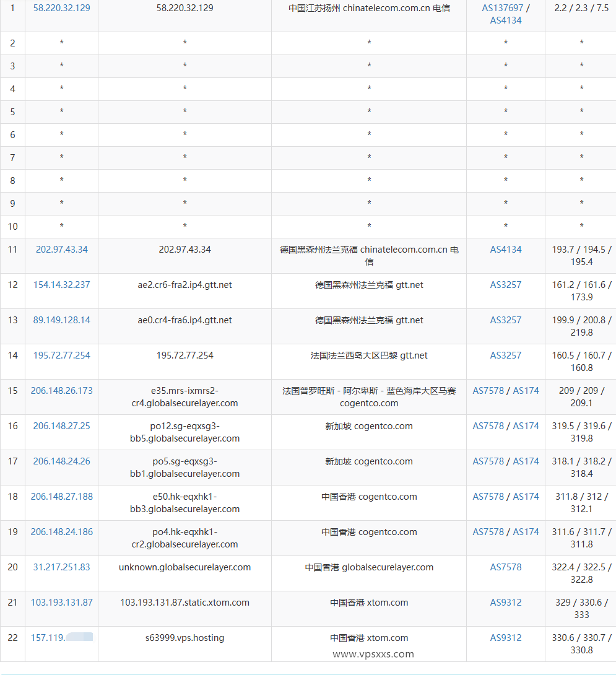Open AS137697 link in hop 1
616x675 pixels.
point(502,8)
